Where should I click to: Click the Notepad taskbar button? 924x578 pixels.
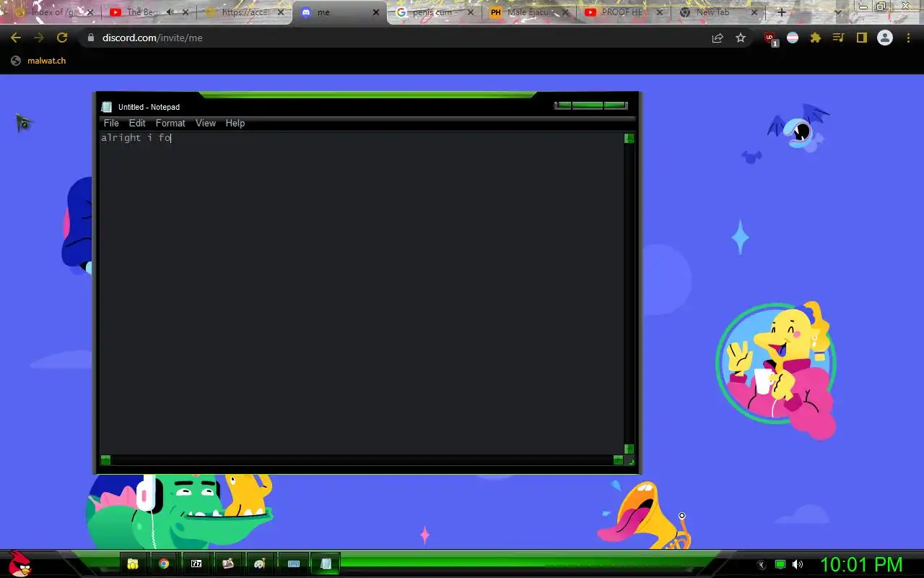pos(326,564)
